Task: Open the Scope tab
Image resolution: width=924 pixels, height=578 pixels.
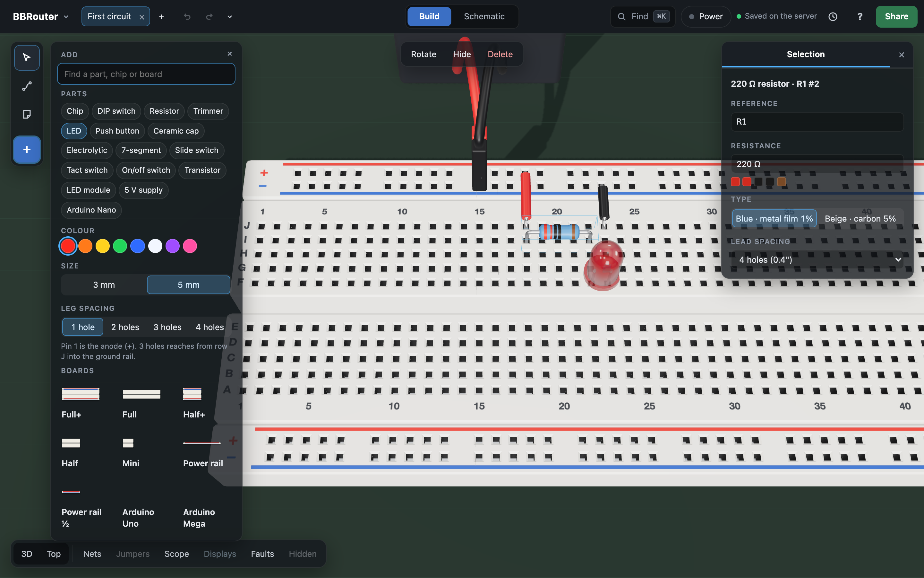Action: pyautogui.click(x=176, y=554)
